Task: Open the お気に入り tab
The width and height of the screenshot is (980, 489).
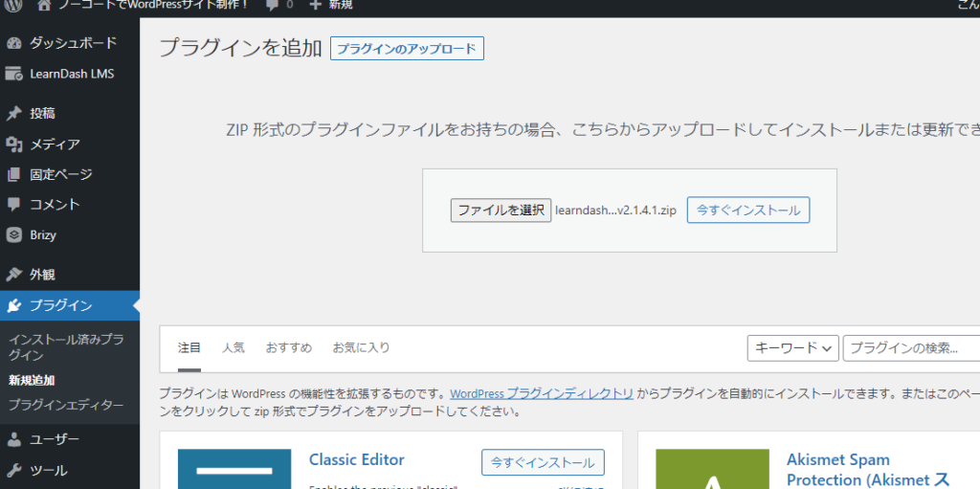Action: [361, 348]
